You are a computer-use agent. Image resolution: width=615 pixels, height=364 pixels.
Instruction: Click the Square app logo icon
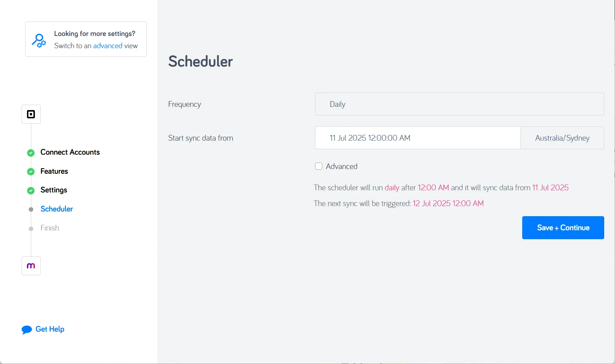(31, 114)
